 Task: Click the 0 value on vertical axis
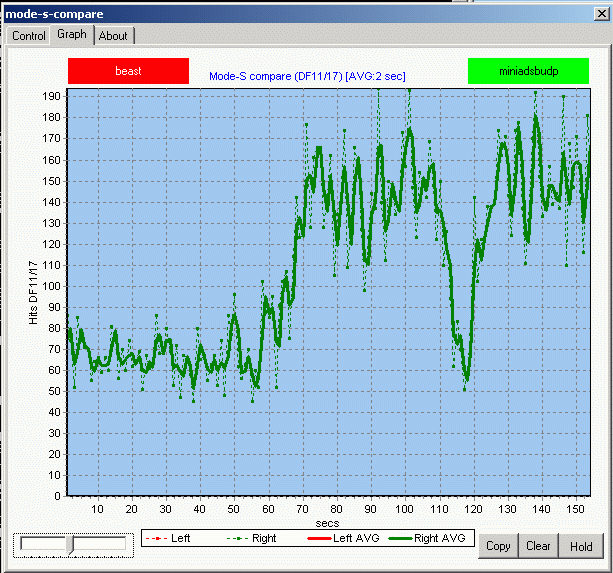coord(57,496)
